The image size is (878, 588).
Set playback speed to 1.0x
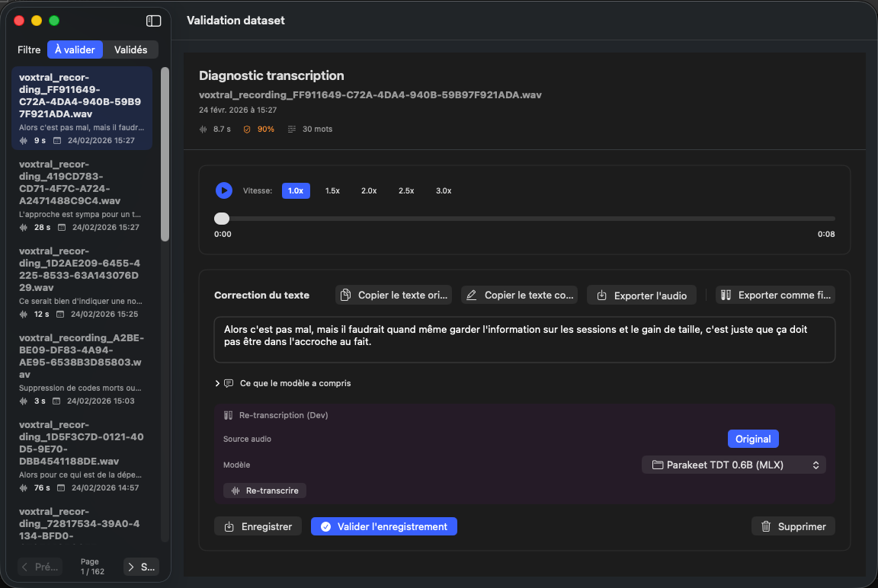coord(296,190)
